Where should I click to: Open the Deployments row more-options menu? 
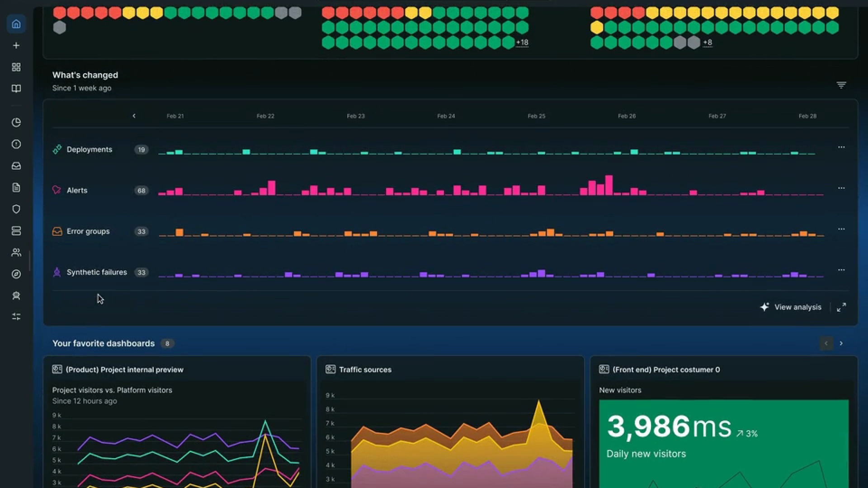(841, 147)
